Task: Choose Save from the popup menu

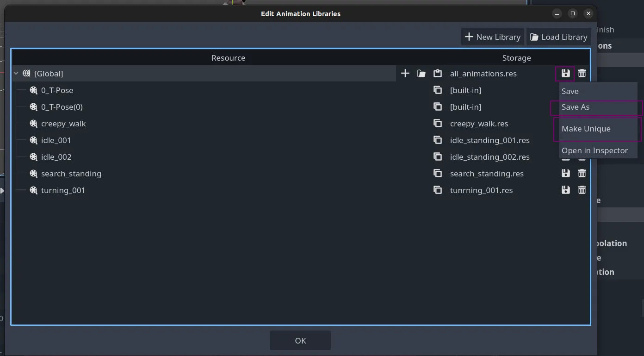Action: [x=570, y=92]
